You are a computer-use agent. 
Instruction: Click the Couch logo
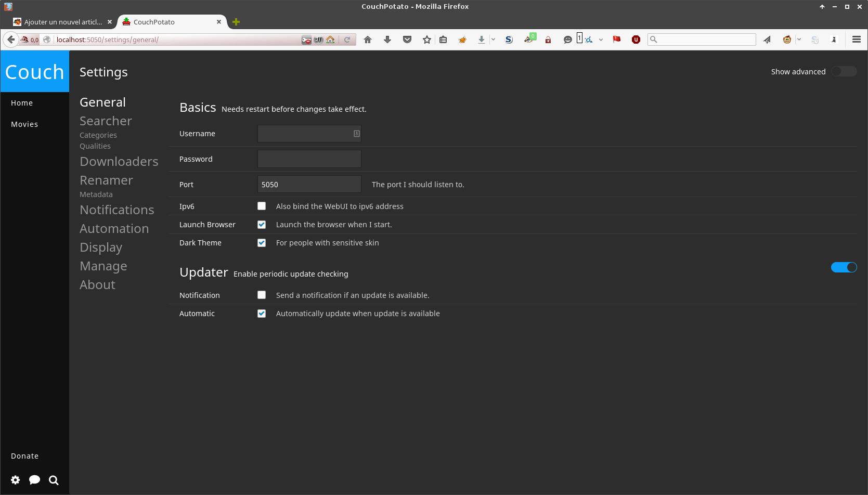pos(34,71)
